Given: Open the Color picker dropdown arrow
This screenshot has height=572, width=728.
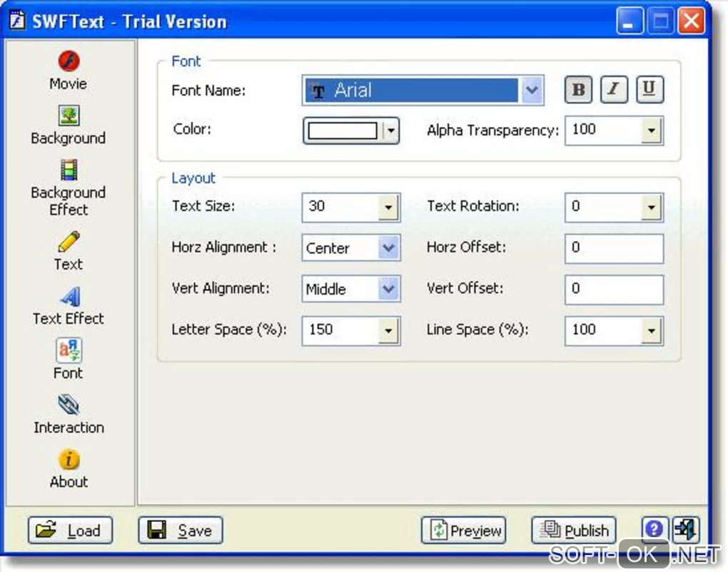Looking at the screenshot, I should 390,131.
